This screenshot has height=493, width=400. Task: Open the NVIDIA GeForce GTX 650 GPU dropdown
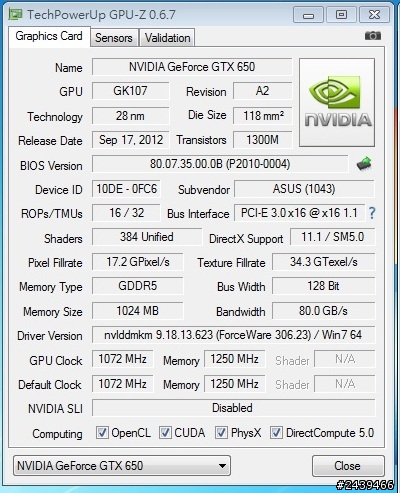(122, 466)
